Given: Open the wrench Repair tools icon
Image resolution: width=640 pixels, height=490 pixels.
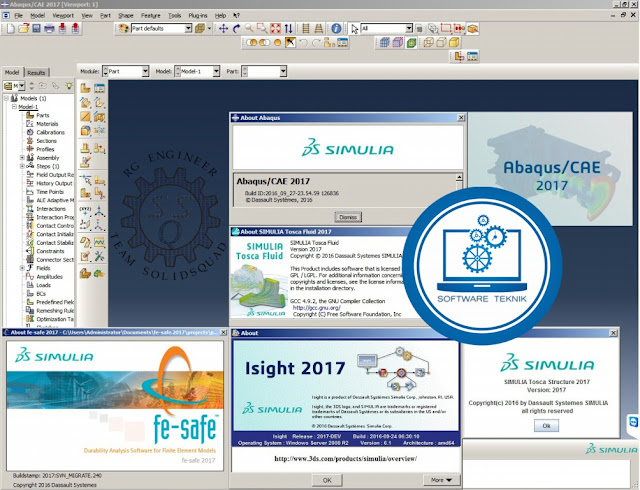Looking at the screenshot, I should click(99, 256).
